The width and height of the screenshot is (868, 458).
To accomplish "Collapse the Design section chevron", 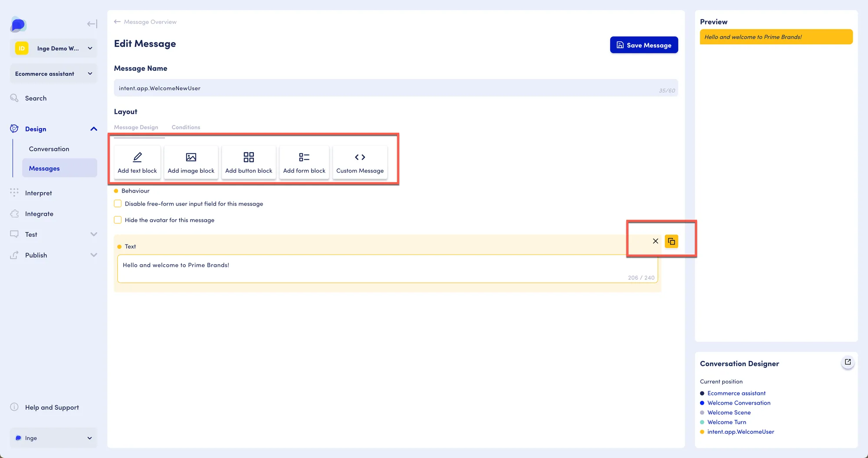I will tap(94, 129).
